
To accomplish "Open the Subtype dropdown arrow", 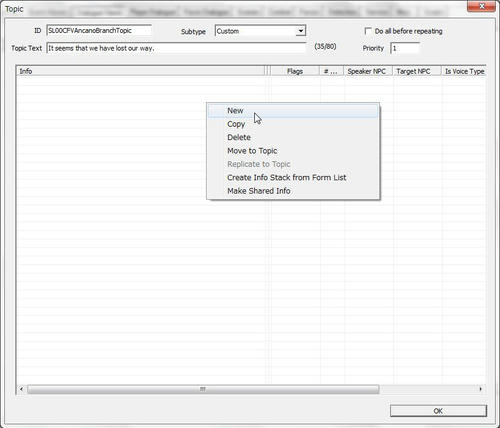I will click(x=301, y=31).
